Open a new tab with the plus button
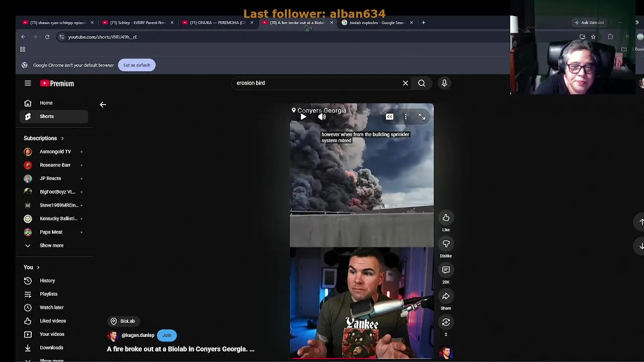 (x=424, y=23)
